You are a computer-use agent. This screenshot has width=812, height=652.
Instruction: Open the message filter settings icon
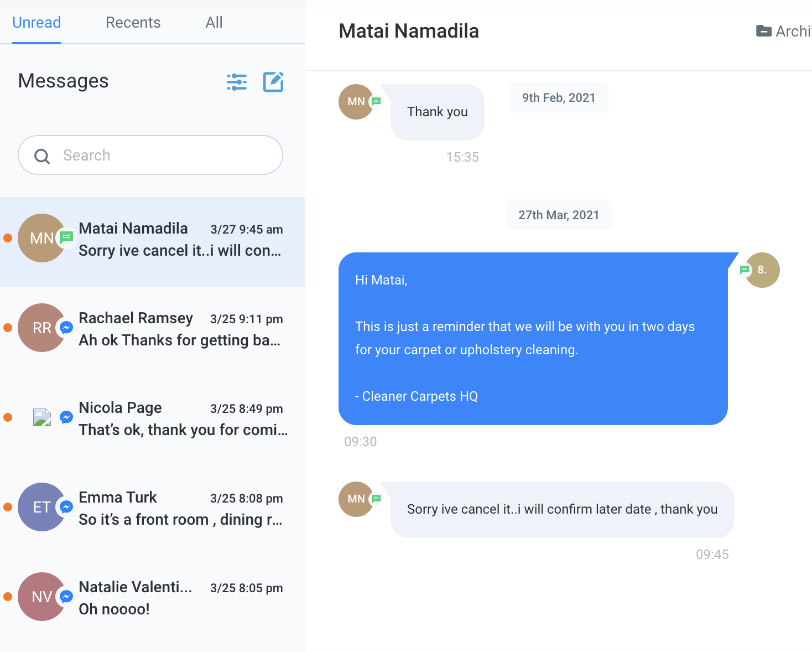237,82
